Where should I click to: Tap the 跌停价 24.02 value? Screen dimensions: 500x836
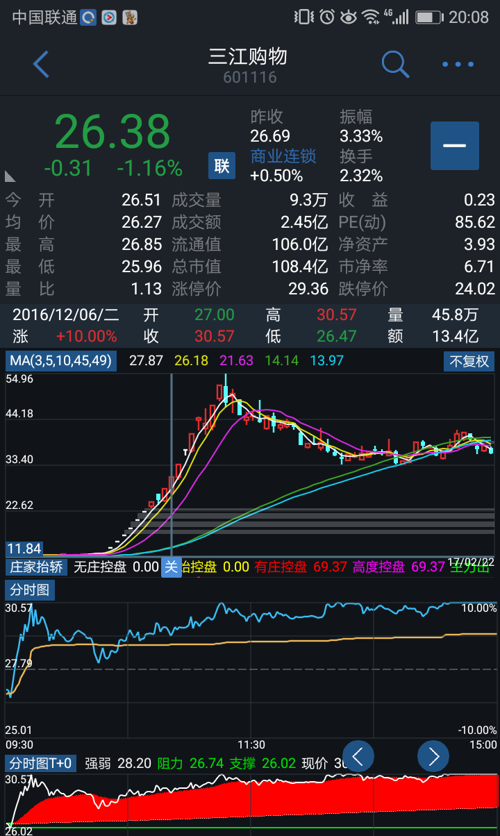(x=475, y=289)
